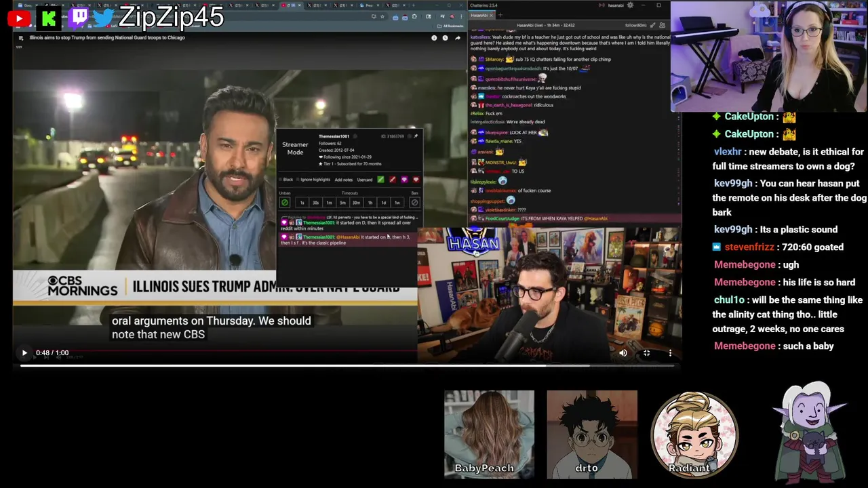
Task: Click the Radiant avatar thumbnail
Action: [x=694, y=434]
